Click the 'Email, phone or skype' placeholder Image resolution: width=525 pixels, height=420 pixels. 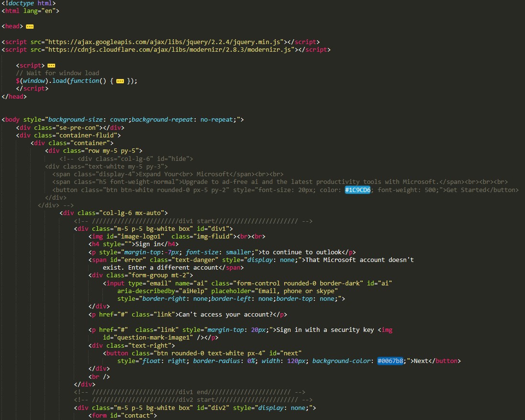pos(296,291)
